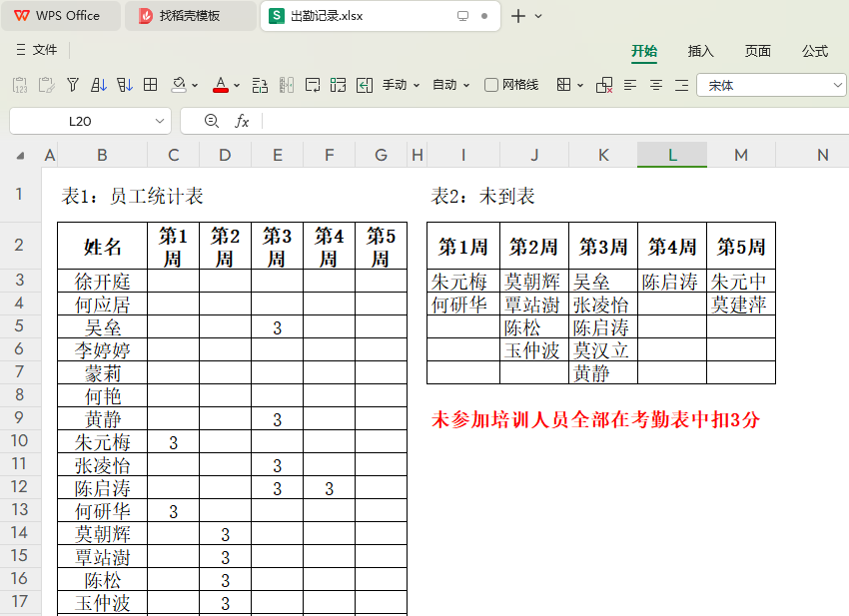Click cell 莫建萍 in 未到表
The image size is (849, 616).
coord(741,304)
